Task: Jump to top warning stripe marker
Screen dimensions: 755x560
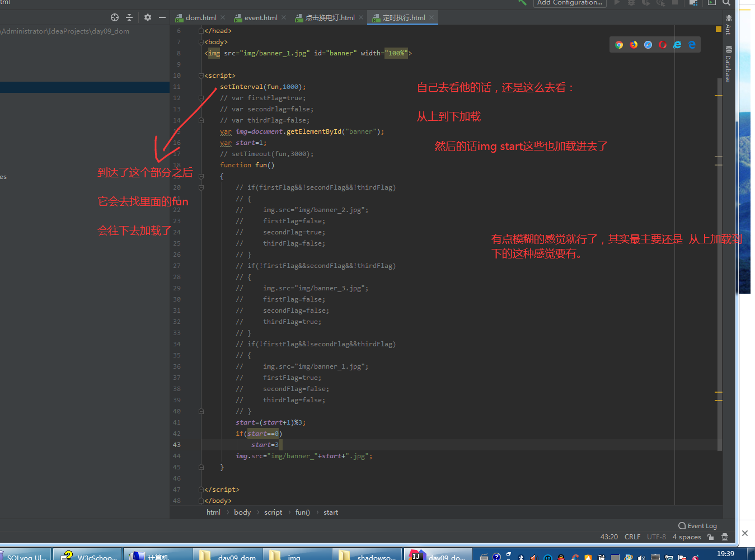Action: coord(719,96)
